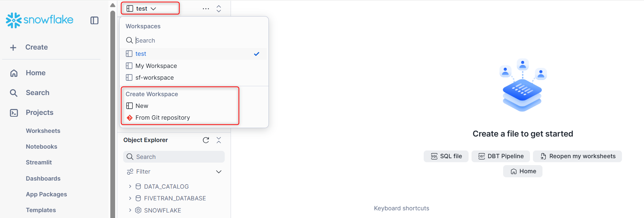Focus the Workspaces search field
The height and width of the screenshot is (218, 644).
194,40
